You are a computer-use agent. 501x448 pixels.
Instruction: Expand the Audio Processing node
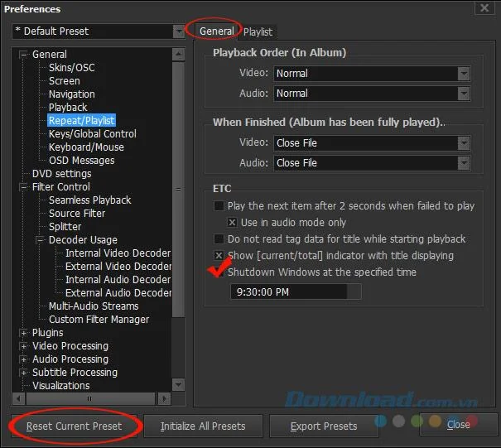[x=23, y=359]
